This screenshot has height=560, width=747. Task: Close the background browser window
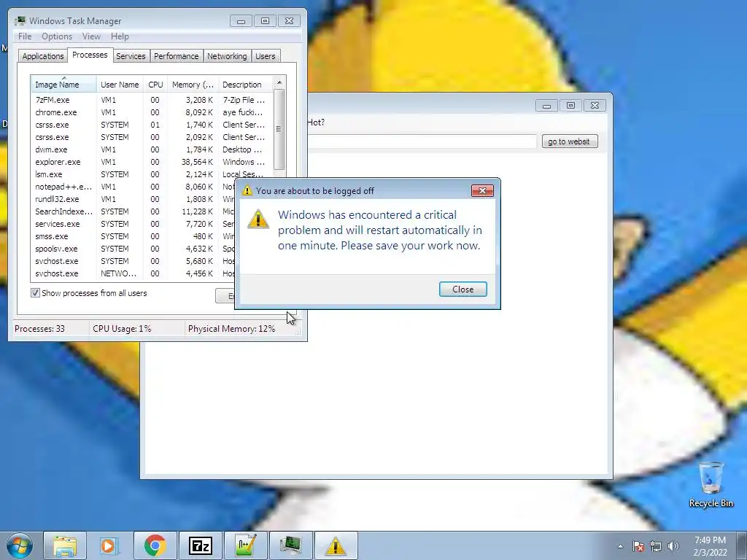(595, 105)
